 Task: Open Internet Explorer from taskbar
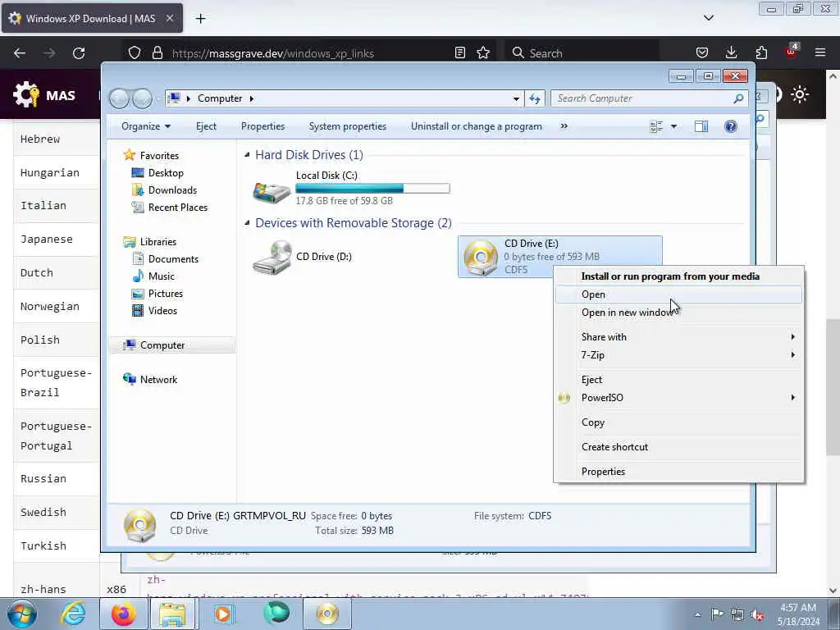click(x=73, y=614)
